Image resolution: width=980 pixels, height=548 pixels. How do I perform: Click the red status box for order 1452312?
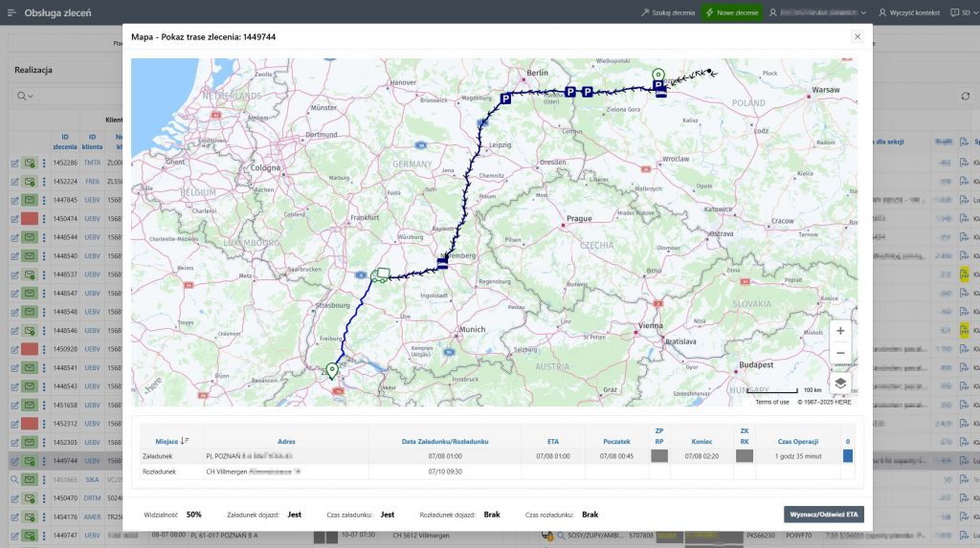30,424
